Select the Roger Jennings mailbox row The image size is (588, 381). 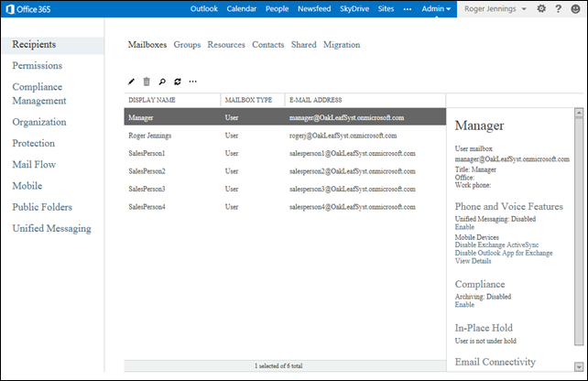click(285, 136)
